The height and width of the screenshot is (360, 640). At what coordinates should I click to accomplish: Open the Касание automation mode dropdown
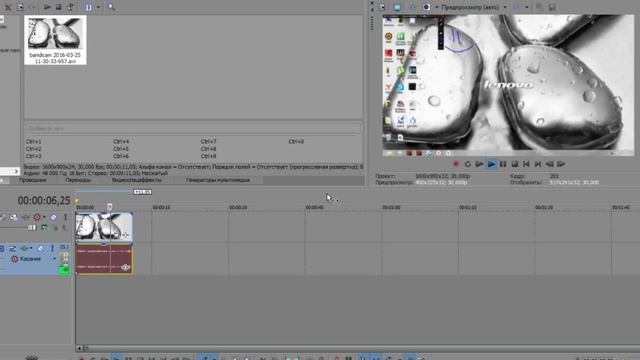54,259
